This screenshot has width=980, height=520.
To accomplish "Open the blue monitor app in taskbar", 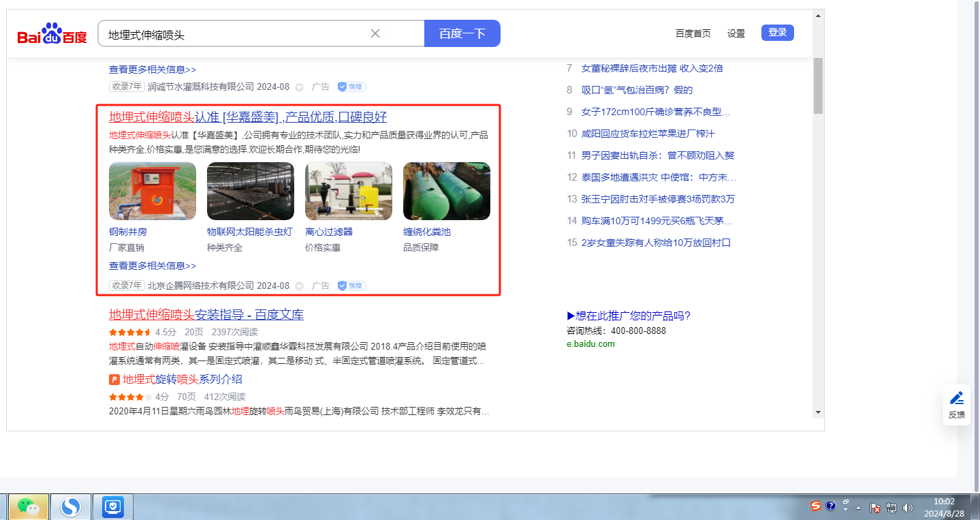I will pyautogui.click(x=112, y=507).
